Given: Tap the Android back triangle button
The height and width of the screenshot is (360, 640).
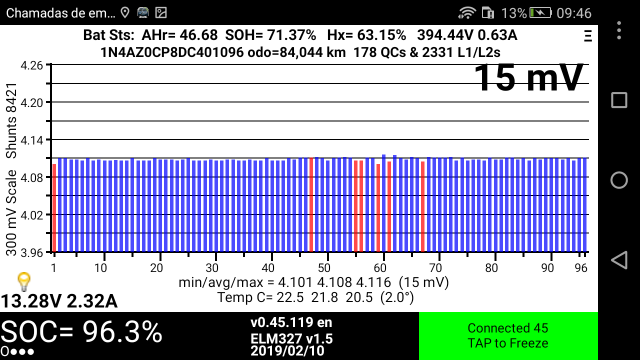Looking at the screenshot, I should pos(619,260).
